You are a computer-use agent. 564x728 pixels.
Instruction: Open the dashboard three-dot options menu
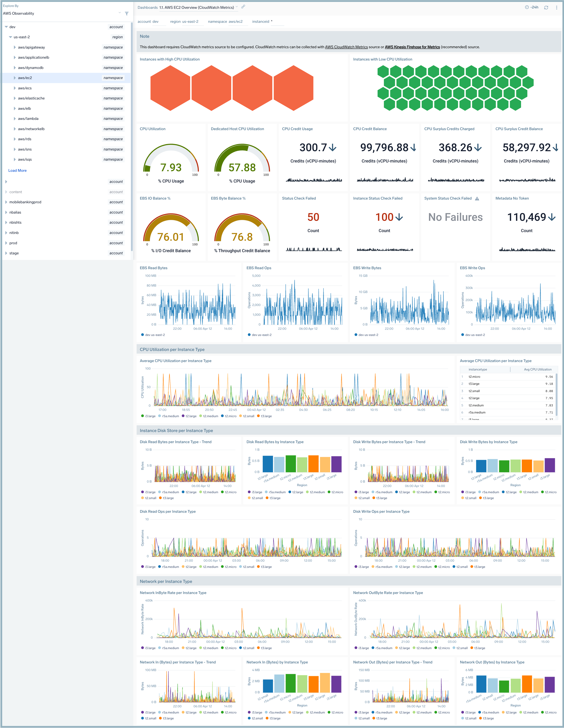(556, 7)
